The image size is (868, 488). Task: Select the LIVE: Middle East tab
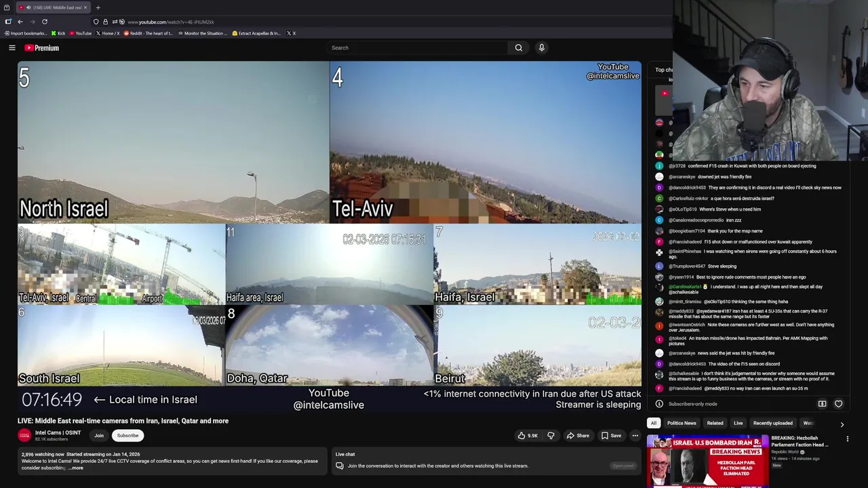tap(53, 7)
